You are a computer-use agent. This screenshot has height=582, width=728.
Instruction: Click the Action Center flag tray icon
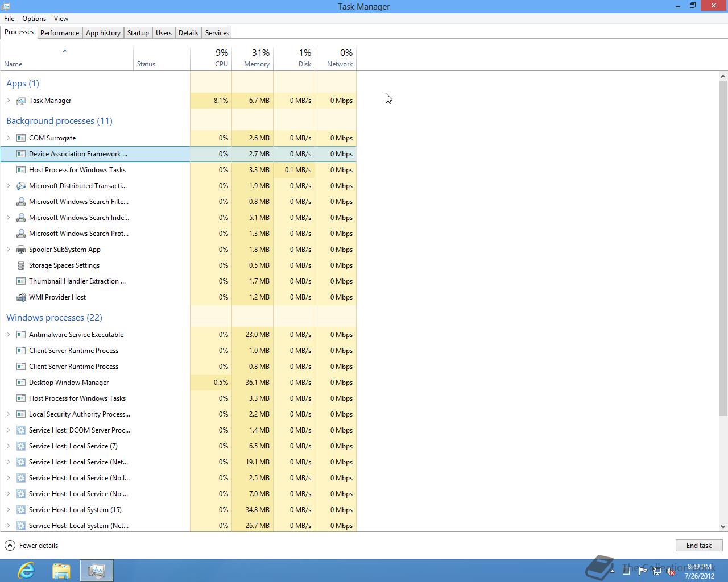(643, 571)
